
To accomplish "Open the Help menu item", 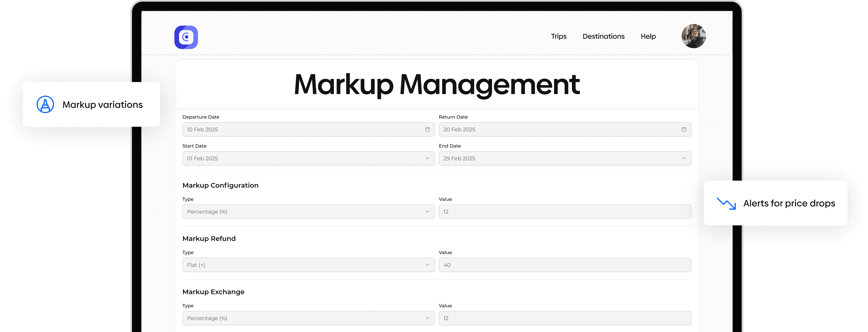I will coord(648,36).
